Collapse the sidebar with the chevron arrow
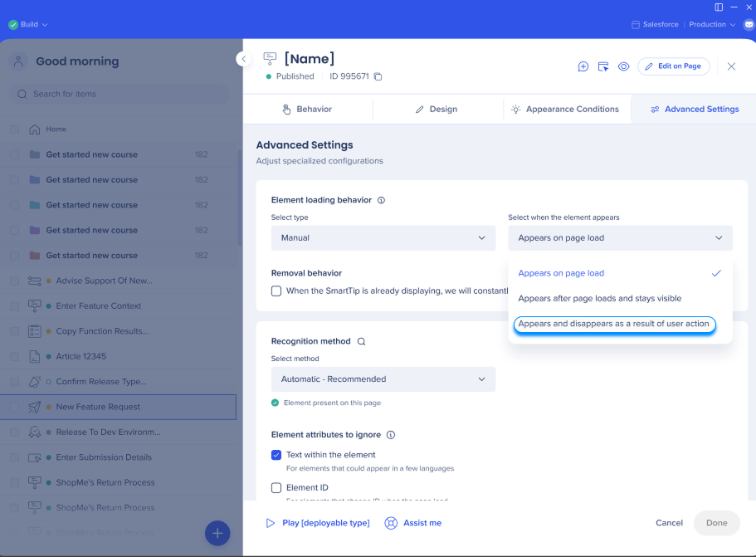This screenshot has width=756, height=557. (x=243, y=59)
